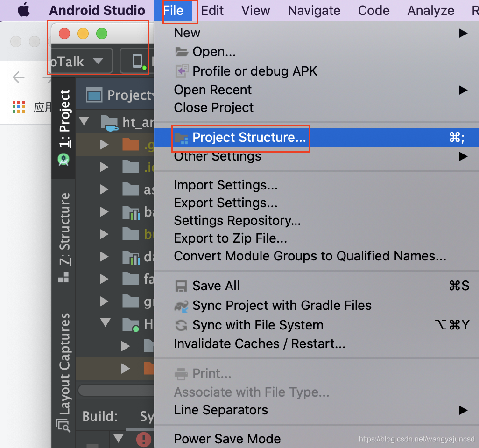479x448 pixels.
Task: Expand the Other Settings submenu
Action: 317,156
